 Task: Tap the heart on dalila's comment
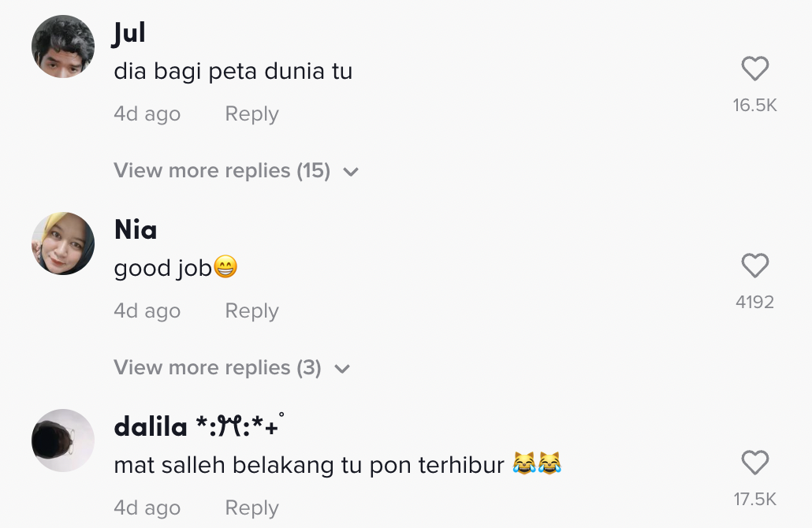[754, 463]
